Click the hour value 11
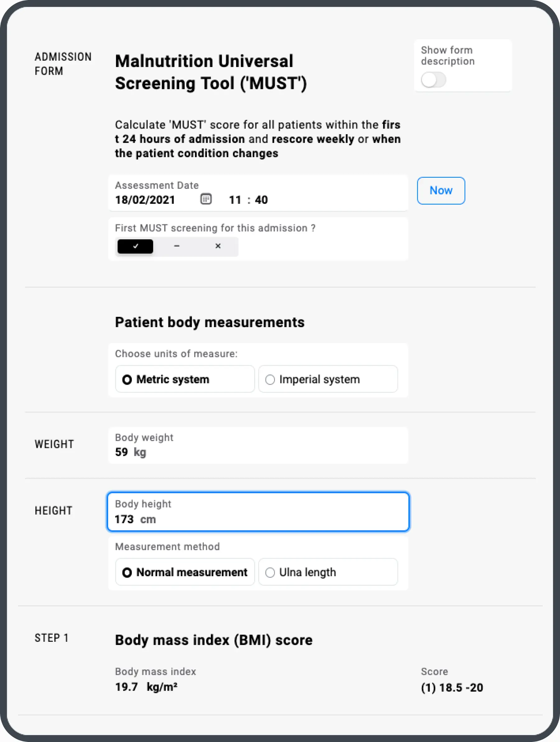The width and height of the screenshot is (560, 742). [x=235, y=200]
